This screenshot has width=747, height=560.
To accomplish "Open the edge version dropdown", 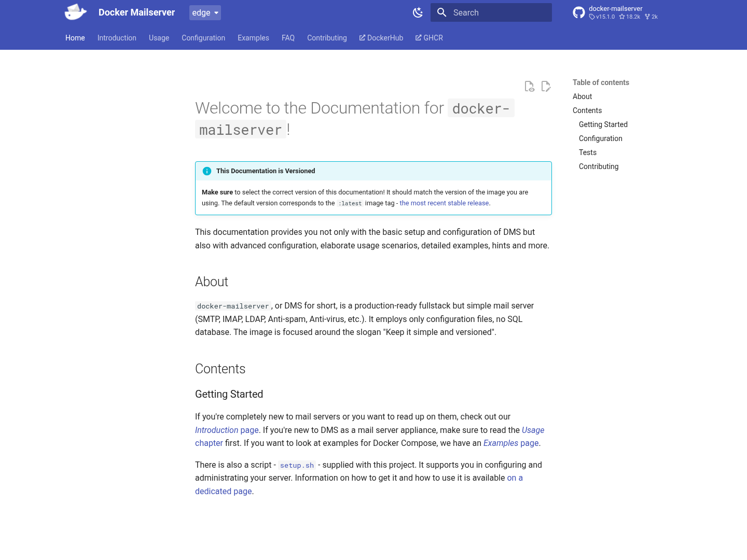I will pos(205,12).
